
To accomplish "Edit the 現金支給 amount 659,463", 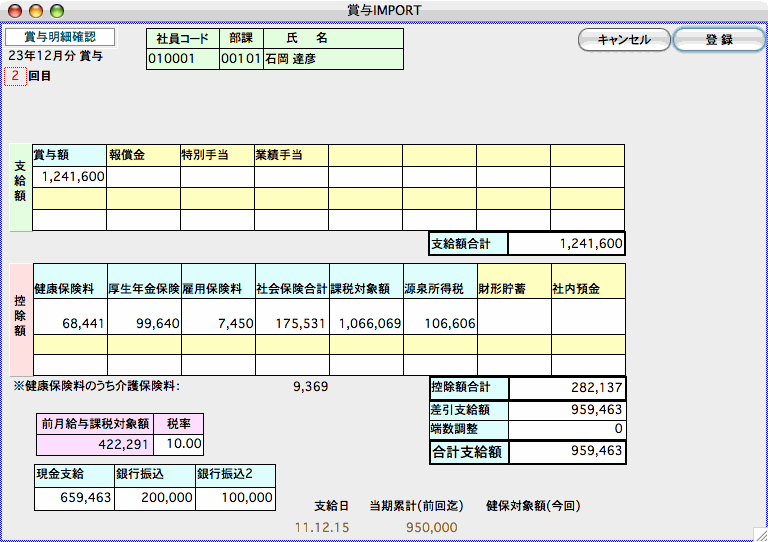I will 73,497.
